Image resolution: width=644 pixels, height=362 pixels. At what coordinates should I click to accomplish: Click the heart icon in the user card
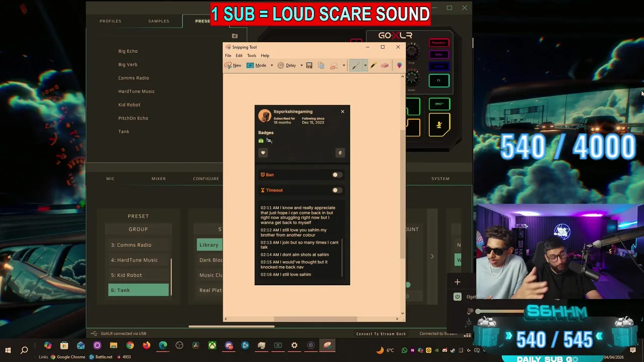(263, 153)
